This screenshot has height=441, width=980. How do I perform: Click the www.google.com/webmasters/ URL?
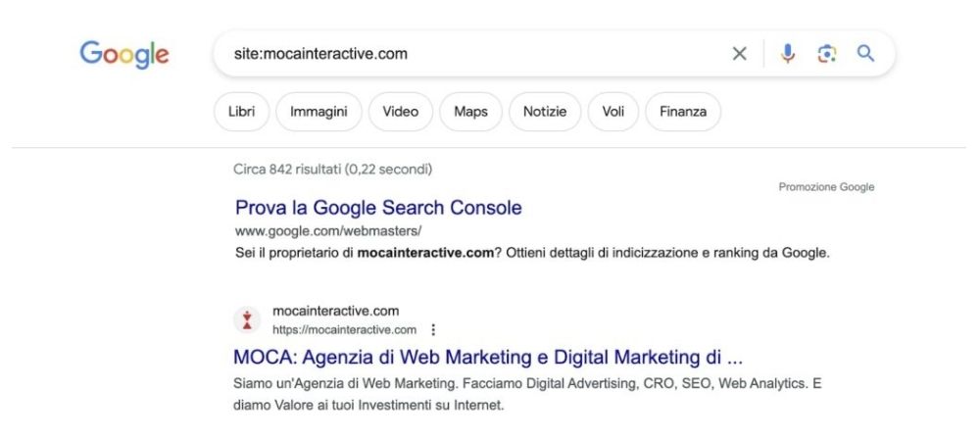[327, 231]
